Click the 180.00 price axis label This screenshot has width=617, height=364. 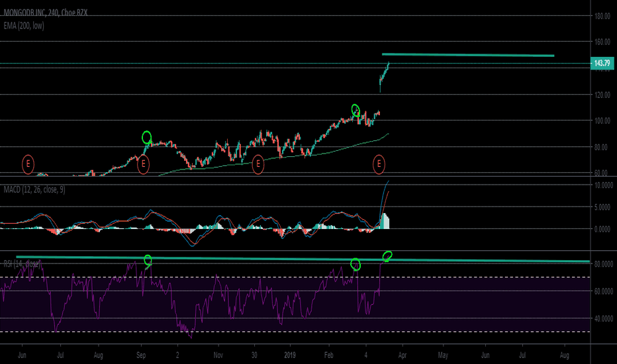(602, 16)
